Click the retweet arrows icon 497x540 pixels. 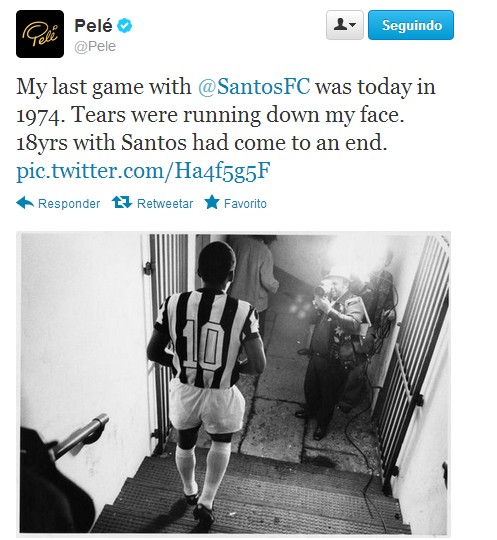[x=122, y=202]
